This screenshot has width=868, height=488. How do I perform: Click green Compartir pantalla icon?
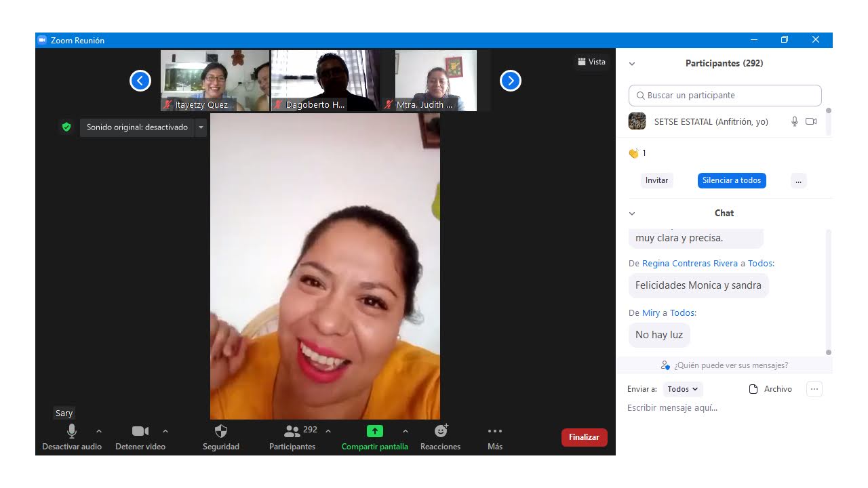(375, 431)
